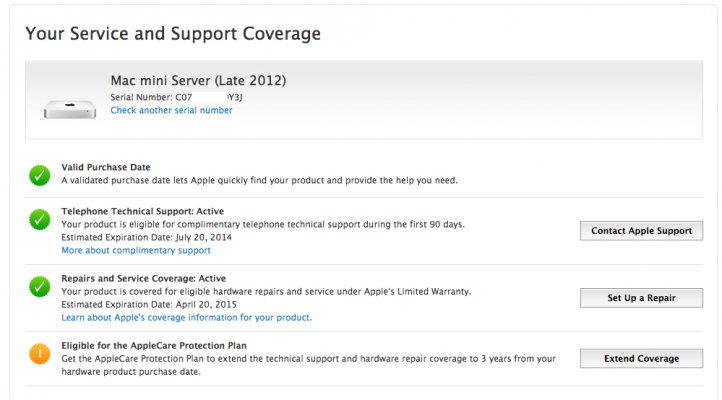This screenshot has height=400, width=722.
Task: Click orange warning icon beside AppleCare Protection Plan
Action: pyautogui.click(x=40, y=354)
